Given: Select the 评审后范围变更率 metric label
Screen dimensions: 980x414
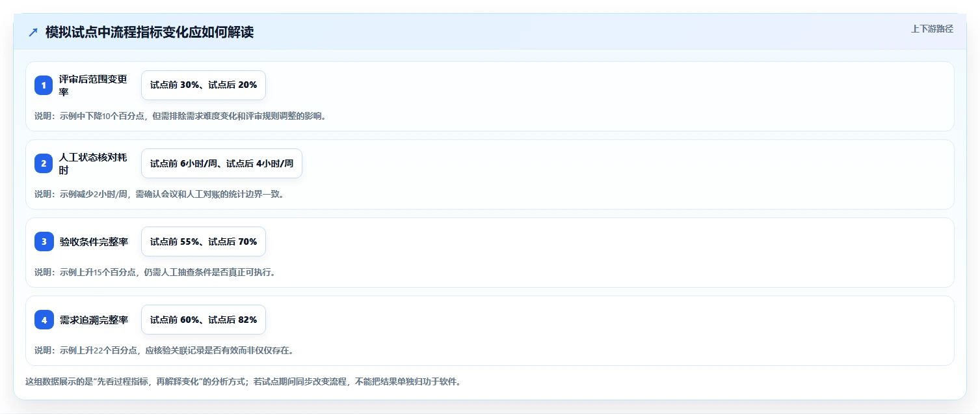Looking at the screenshot, I should tap(94, 85).
